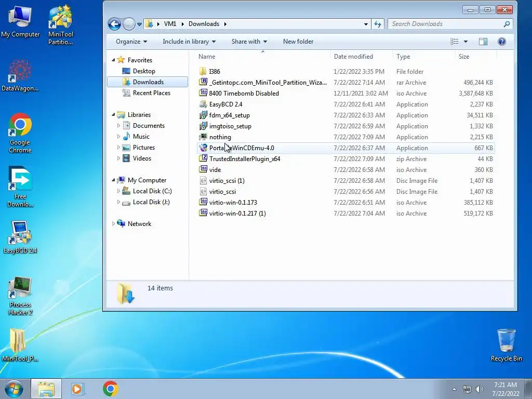Select the 8400 Timebomb Disabled file
This screenshot has height=399, width=532.
(x=345, y=94)
